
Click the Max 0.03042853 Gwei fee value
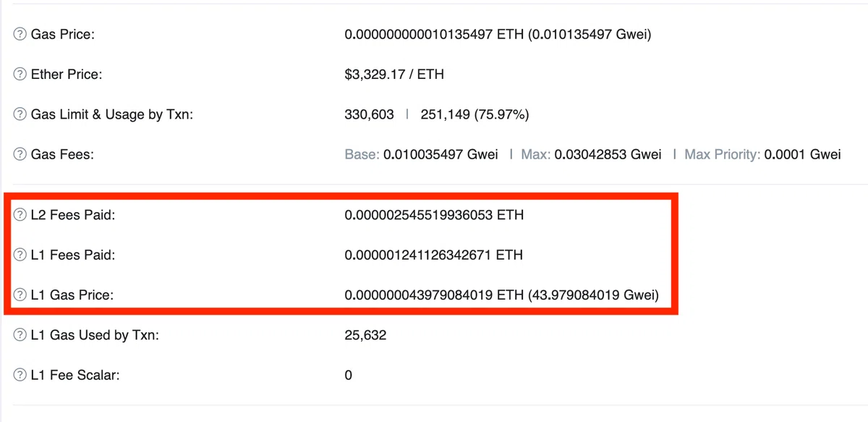click(x=591, y=154)
